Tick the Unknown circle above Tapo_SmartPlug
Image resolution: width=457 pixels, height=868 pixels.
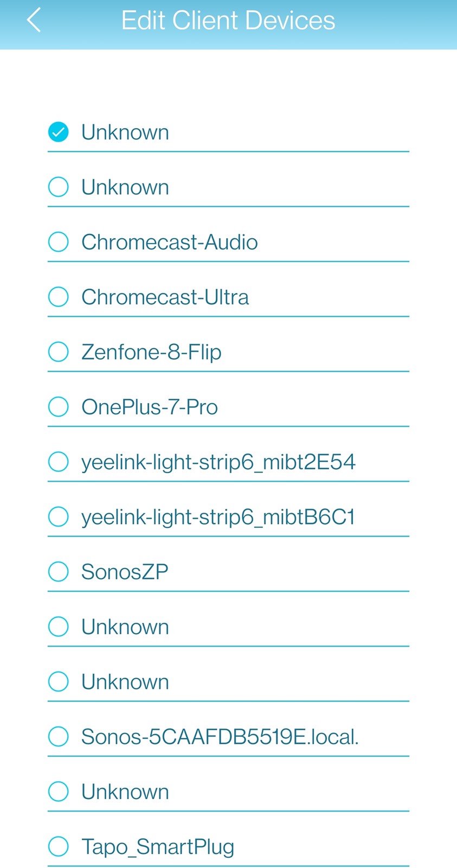58,792
